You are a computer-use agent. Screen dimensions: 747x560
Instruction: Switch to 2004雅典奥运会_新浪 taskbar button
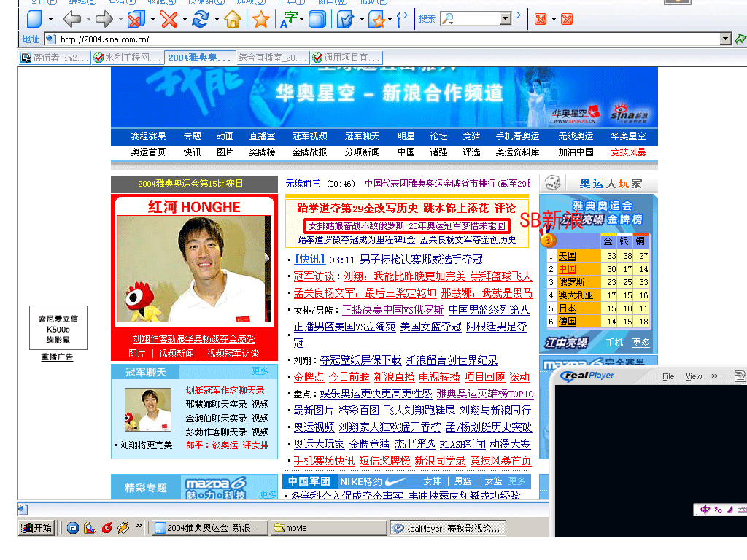coord(209,528)
